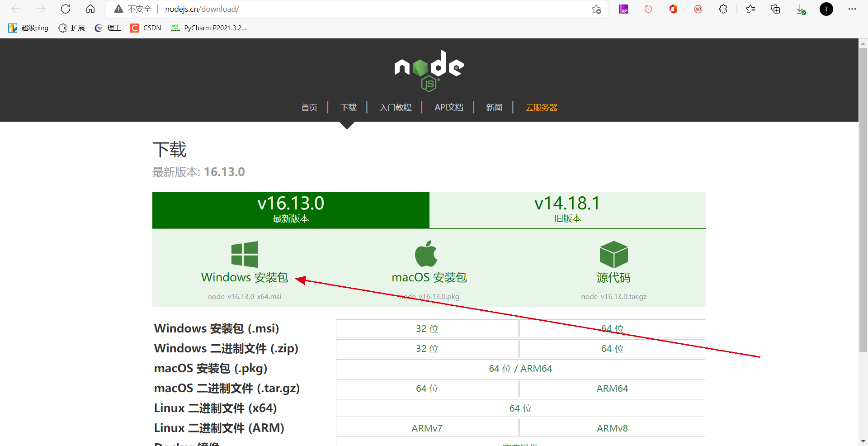
Task: Add page to favorites star icon
Action: coord(596,9)
